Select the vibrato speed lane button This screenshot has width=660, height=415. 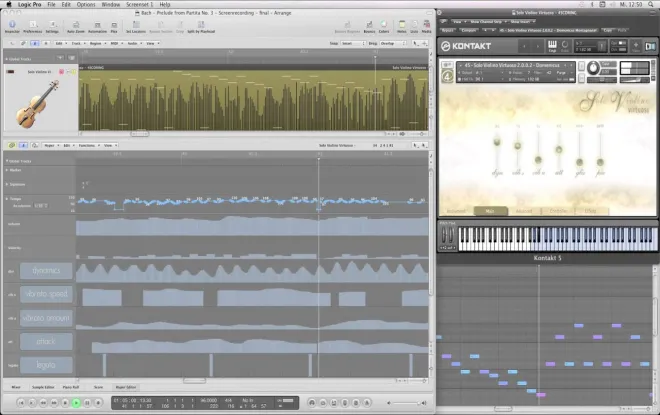coord(46,294)
